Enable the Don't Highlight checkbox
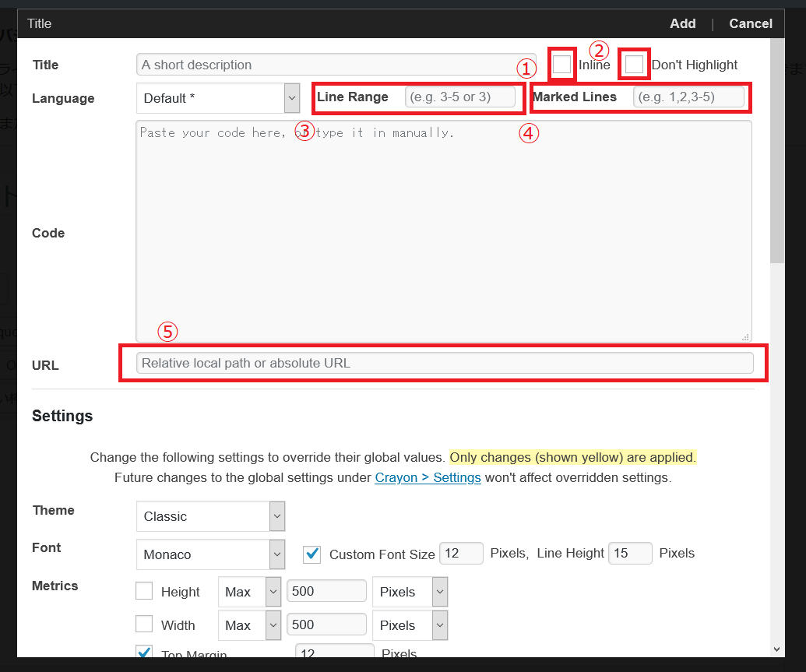 coord(634,65)
